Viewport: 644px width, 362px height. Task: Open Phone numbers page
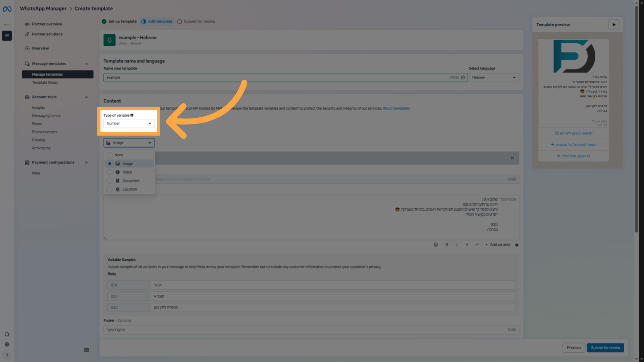click(x=45, y=132)
